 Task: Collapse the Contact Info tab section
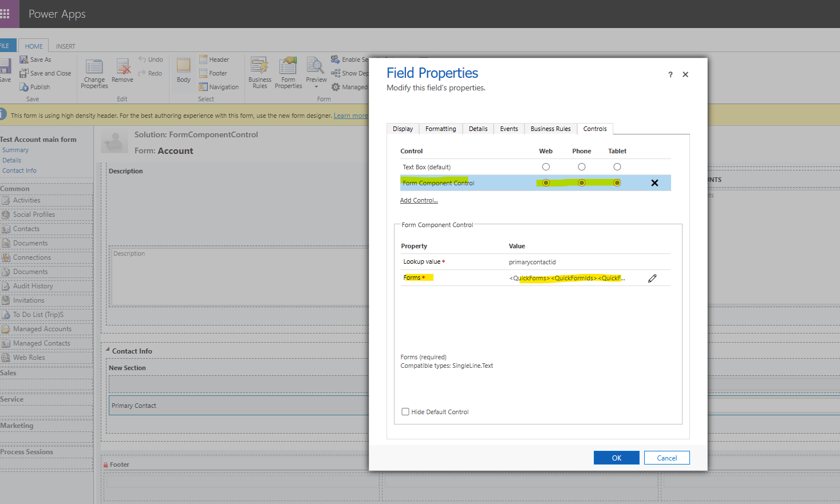tap(108, 349)
